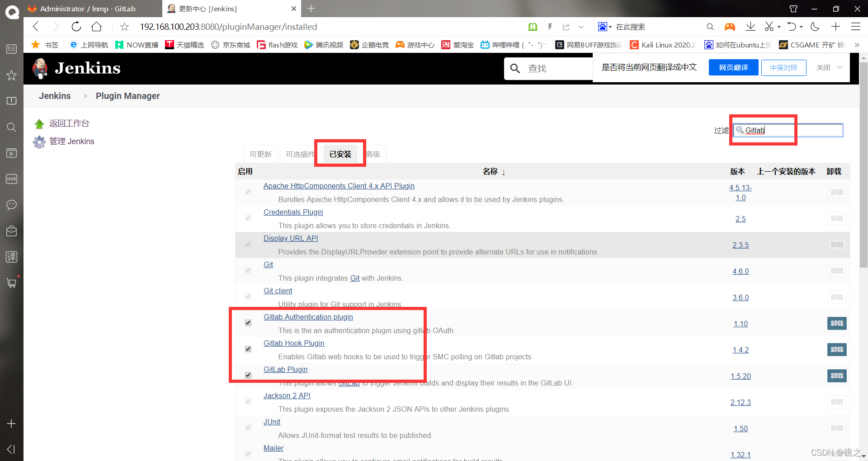The width and height of the screenshot is (868, 461).
Task: Show more bookmarks with the overflow chevron
Action: point(857,45)
